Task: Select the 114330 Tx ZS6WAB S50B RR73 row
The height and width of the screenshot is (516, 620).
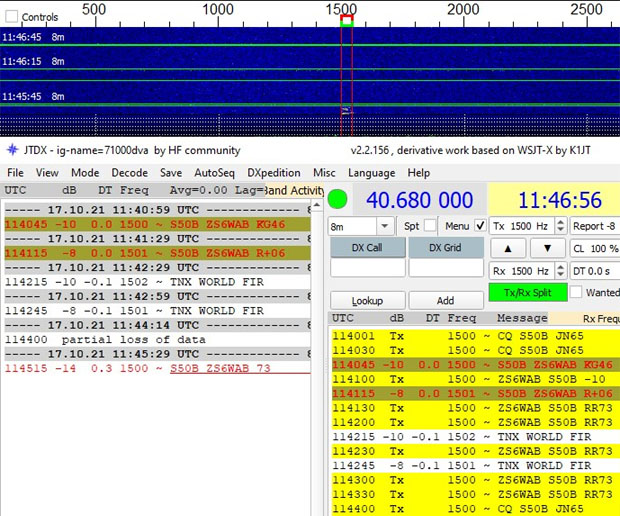Action: coord(475,494)
